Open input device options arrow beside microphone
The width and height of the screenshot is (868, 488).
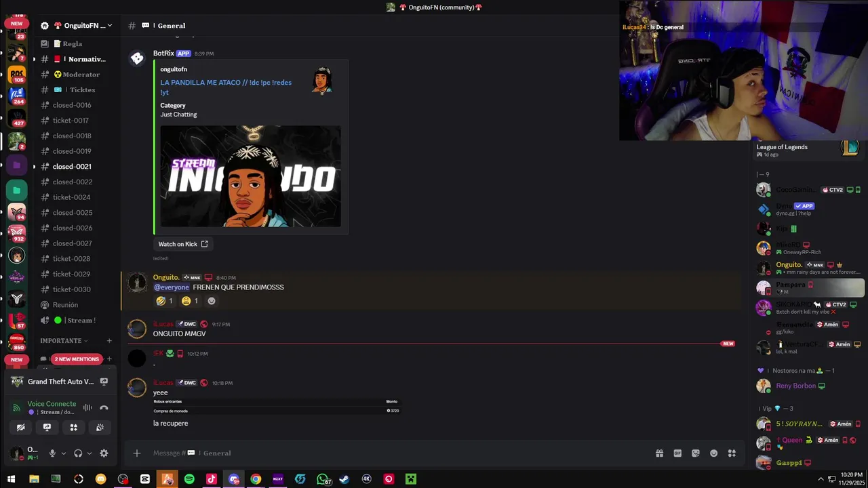tap(63, 453)
